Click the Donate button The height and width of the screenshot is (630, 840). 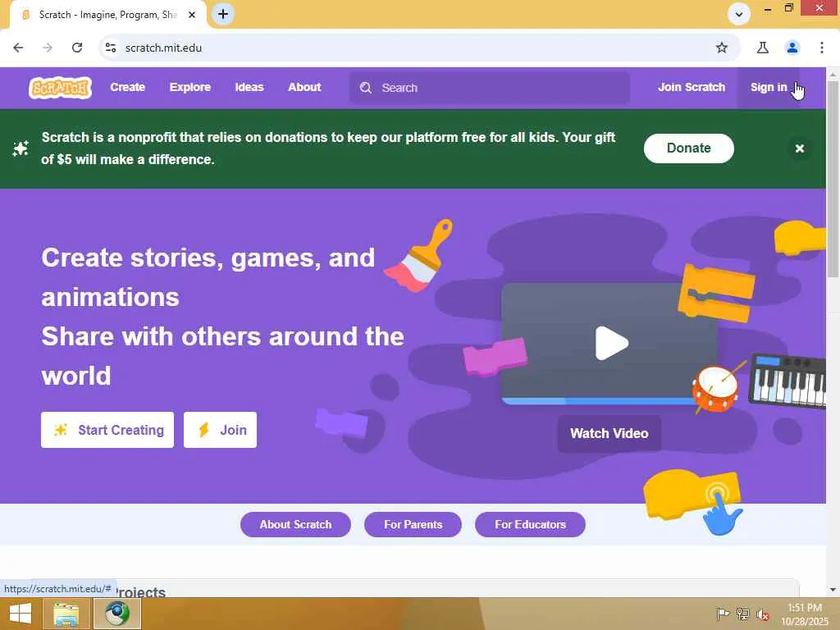coord(688,148)
